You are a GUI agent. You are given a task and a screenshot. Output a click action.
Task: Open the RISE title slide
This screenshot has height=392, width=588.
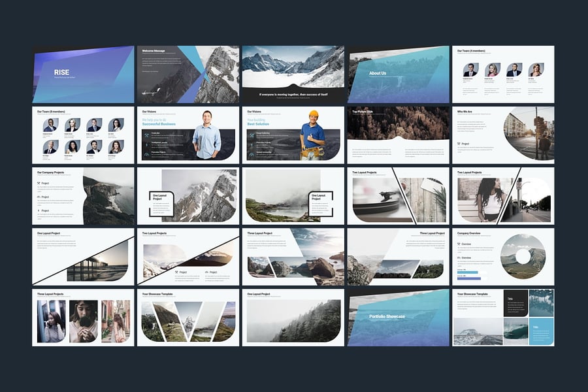(x=83, y=74)
